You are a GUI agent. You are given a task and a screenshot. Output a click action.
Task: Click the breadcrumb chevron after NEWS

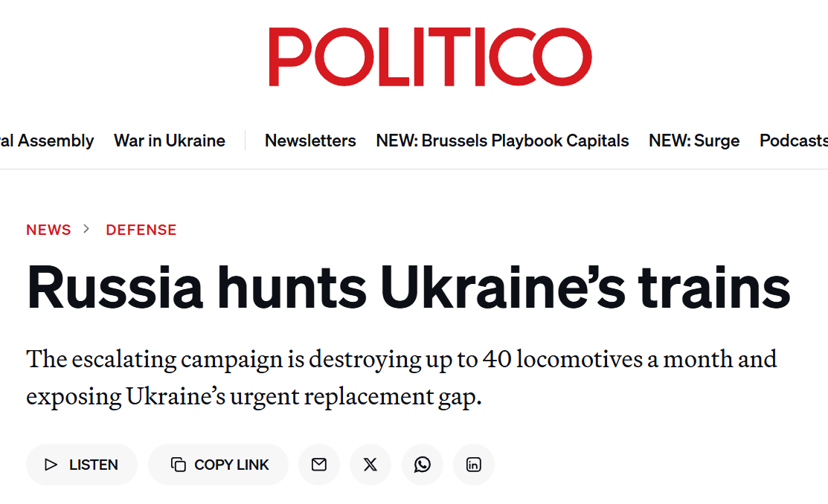[x=86, y=229]
